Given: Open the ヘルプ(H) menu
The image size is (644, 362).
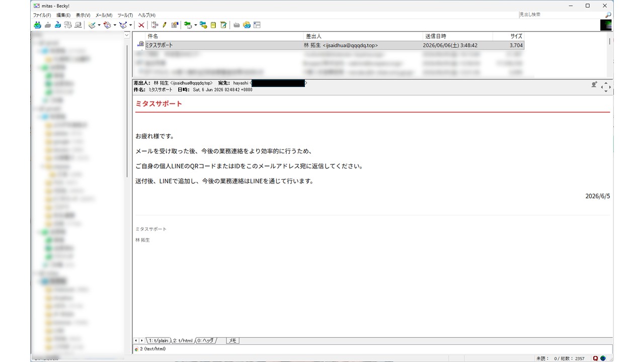Looking at the screenshot, I should (146, 15).
